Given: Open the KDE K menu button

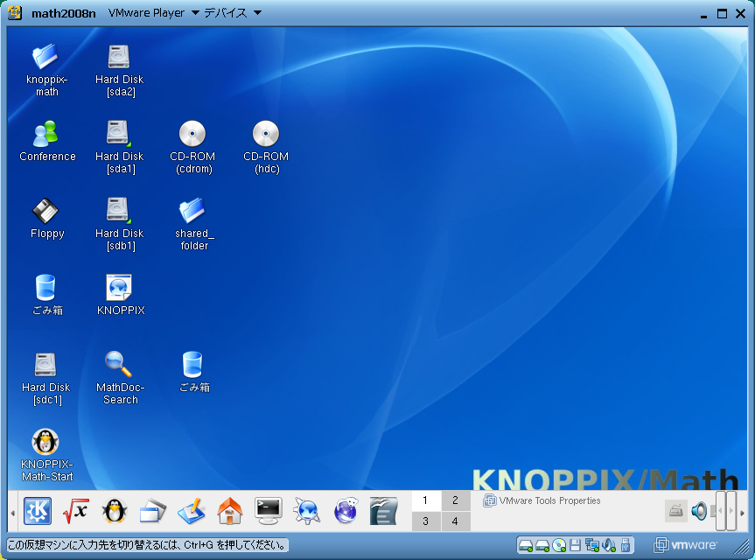Looking at the screenshot, I should [38, 511].
